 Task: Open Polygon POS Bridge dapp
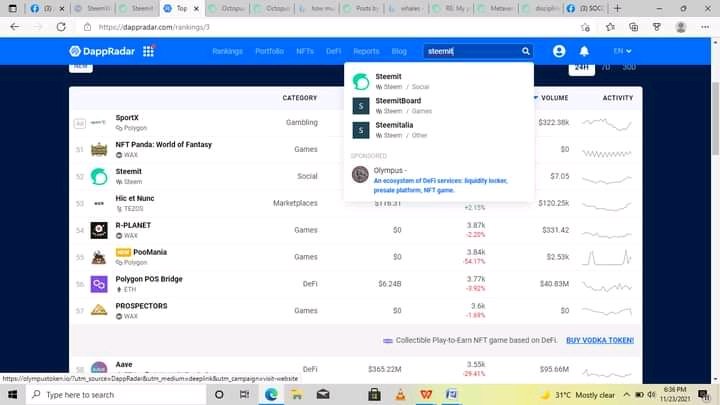(x=149, y=279)
